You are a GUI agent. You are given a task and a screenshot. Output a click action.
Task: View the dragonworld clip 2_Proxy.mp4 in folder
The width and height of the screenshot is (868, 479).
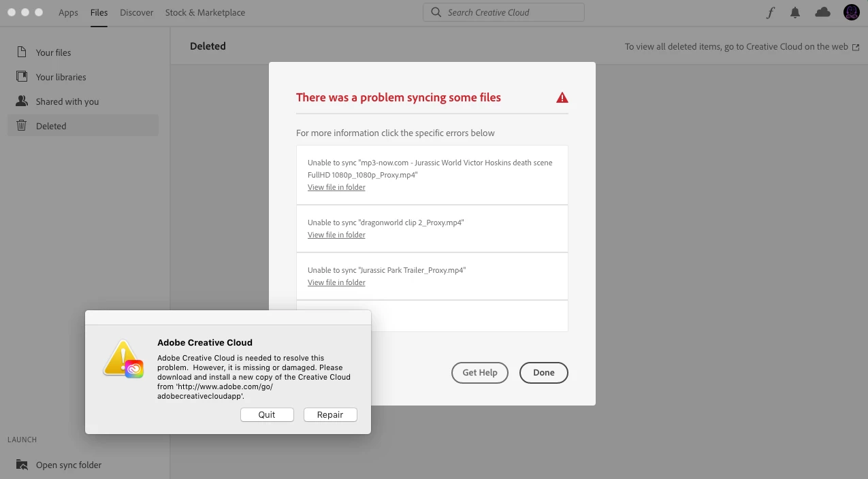(x=336, y=235)
